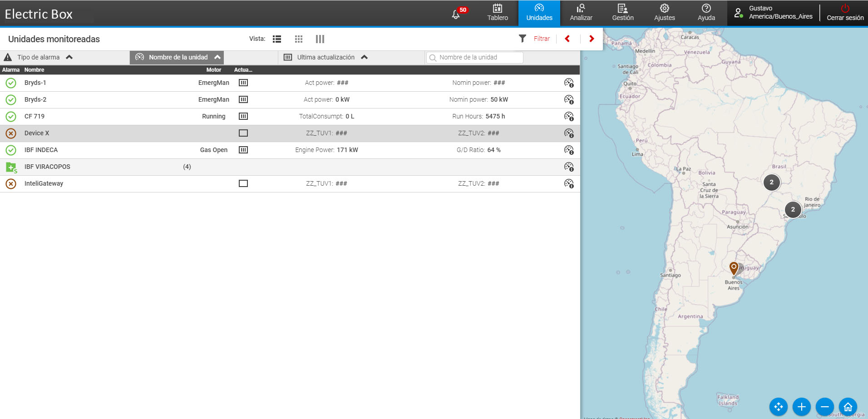Zoom in on the map

click(801, 407)
